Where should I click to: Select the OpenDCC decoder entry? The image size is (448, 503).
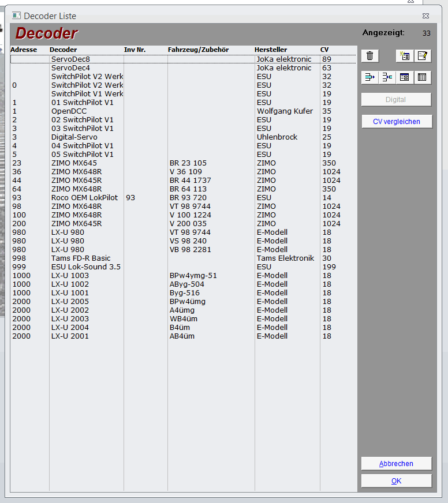pos(69,111)
